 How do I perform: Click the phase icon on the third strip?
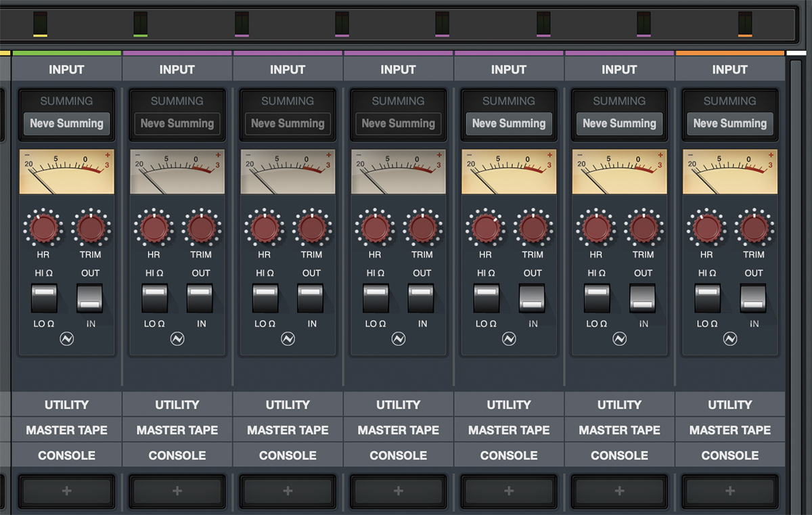coord(288,339)
